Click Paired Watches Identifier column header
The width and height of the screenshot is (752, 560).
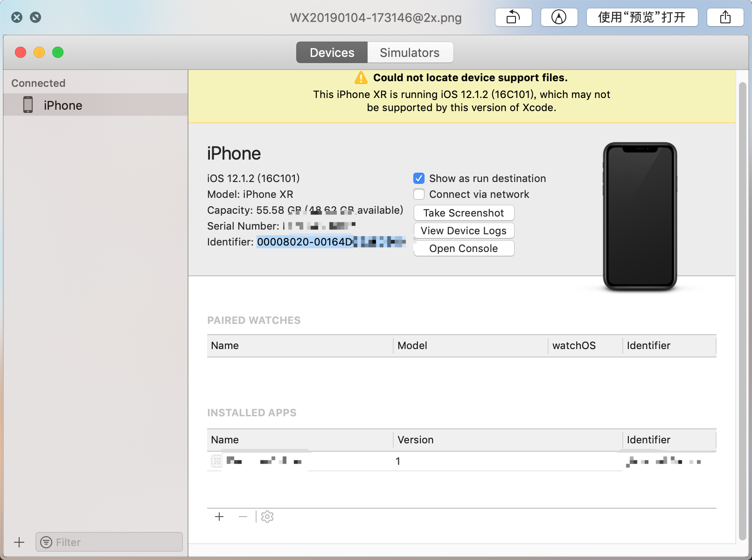[x=669, y=346]
